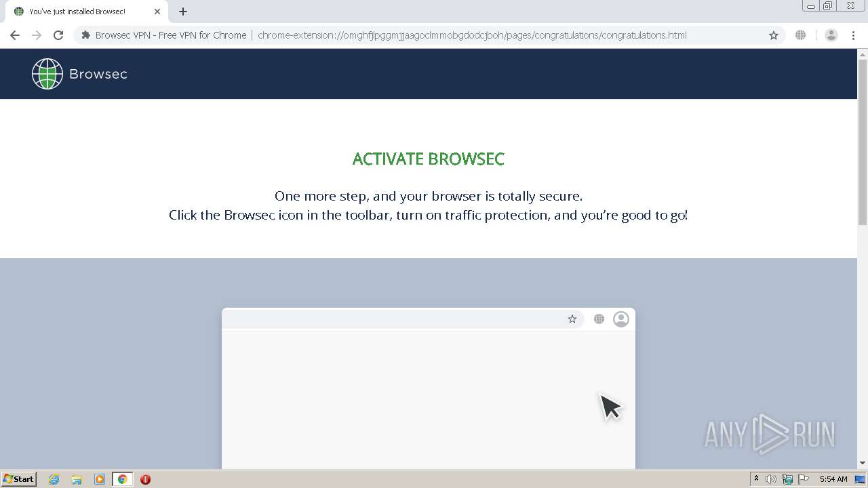The image size is (868, 488).
Task: Click the scrollbar up arrow
Action: (863, 54)
